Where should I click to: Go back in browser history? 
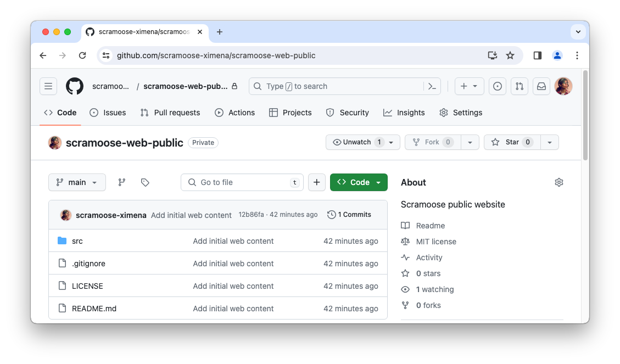[x=43, y=55]
